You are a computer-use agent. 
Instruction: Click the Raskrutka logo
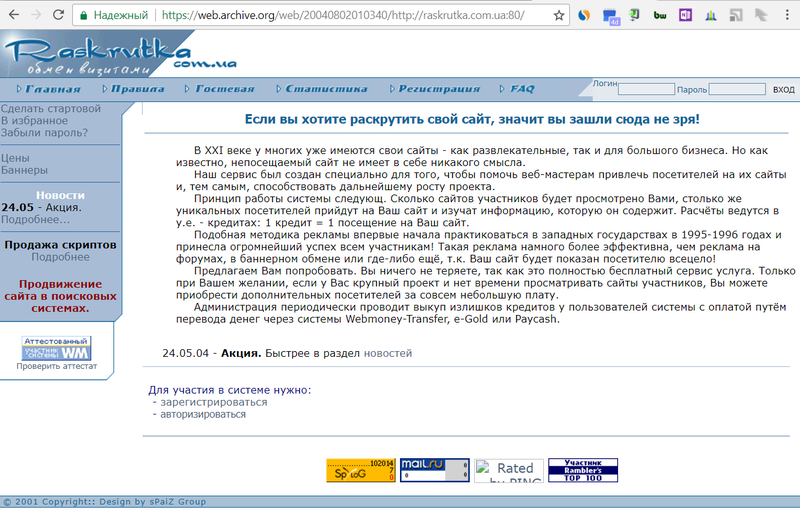coord(120,54)
